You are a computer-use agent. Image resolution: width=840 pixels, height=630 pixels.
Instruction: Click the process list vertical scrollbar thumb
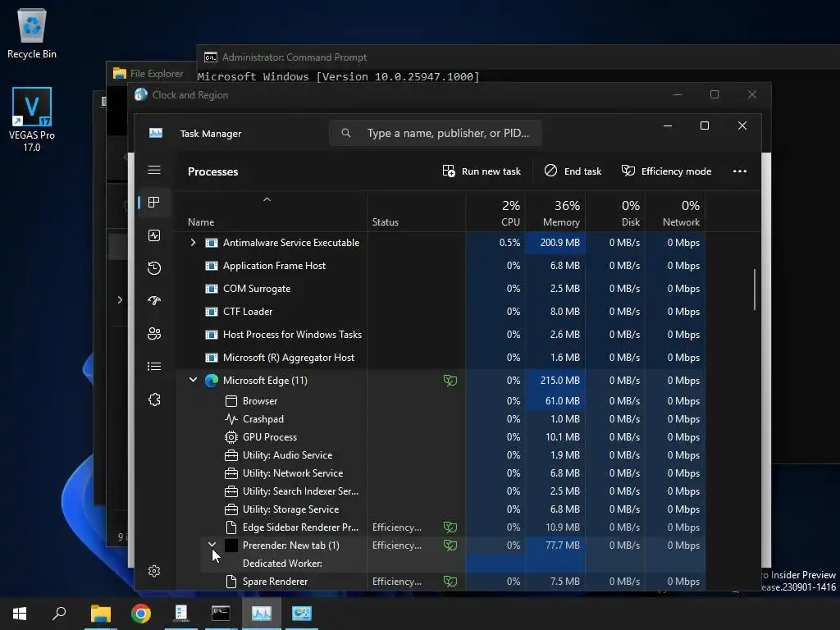pos(755,290)
